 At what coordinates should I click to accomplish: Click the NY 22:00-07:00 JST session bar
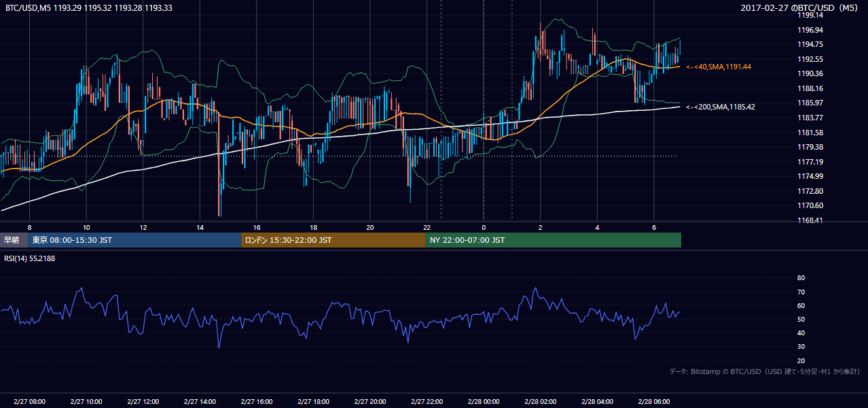click(554, 240)
